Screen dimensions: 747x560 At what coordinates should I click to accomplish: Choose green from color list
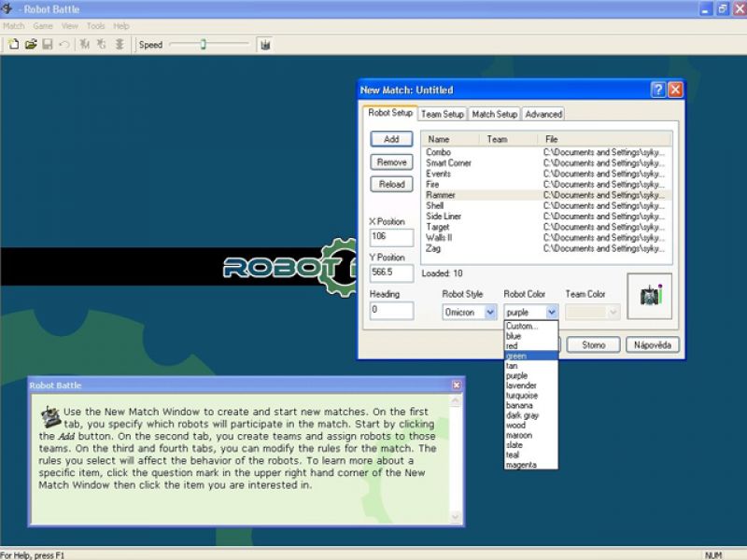click(530, 356)
